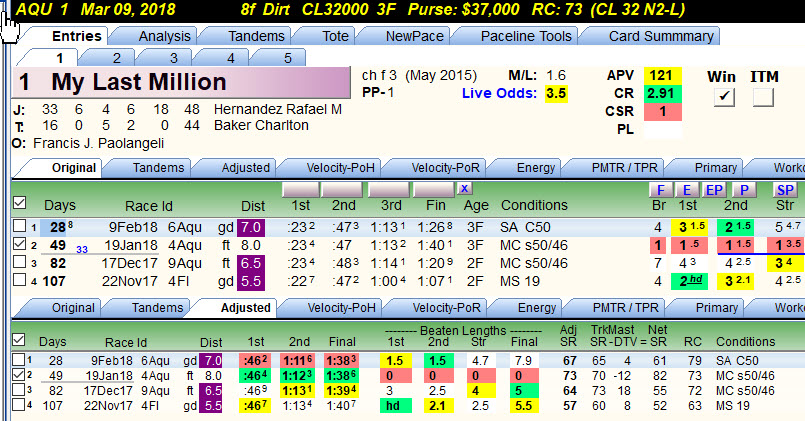Click the blank button above the 2nd column
This screenshot has height=421, width=805.
click(342, 189)
